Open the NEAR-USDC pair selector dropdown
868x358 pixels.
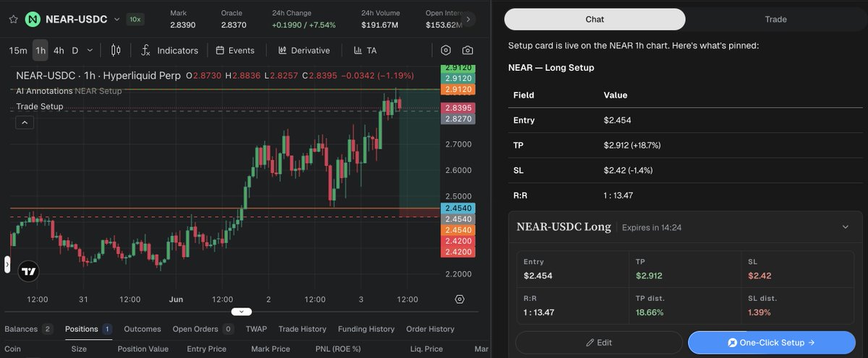point(116,19)
